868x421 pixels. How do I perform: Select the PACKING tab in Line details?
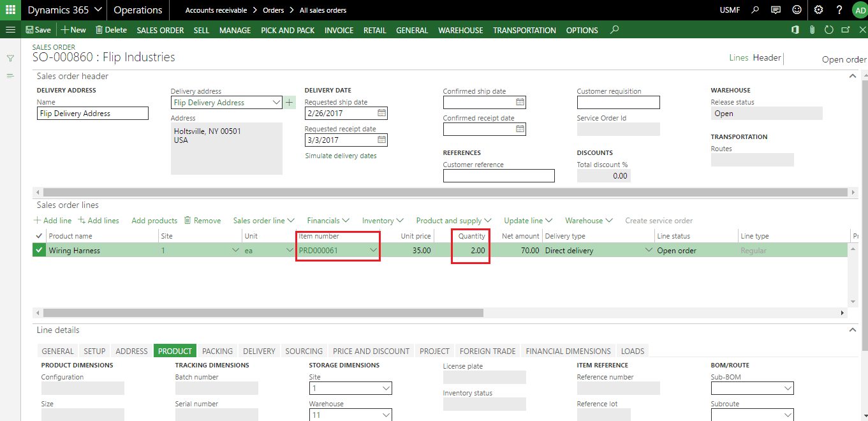[217, 350]
